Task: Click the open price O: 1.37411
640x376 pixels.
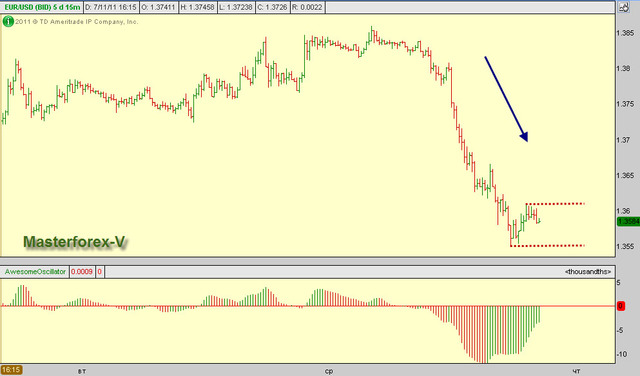Action: click(x=159, y=7)
